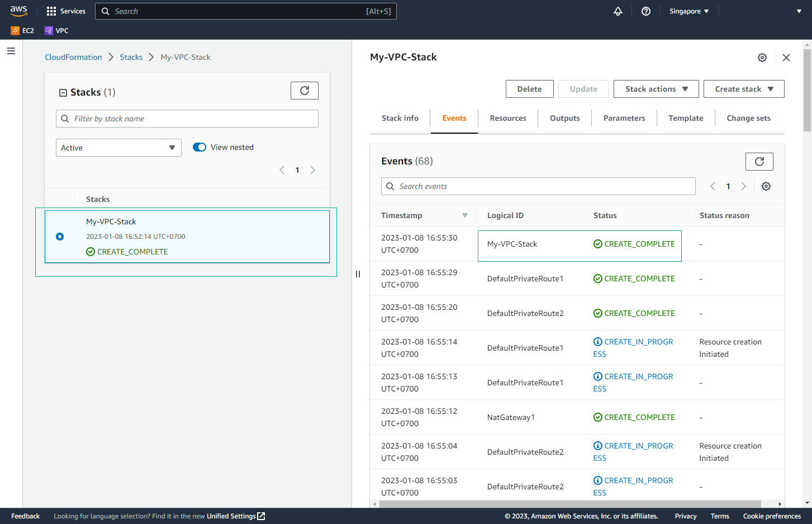Open the help question mark menu

coord(646,11)
